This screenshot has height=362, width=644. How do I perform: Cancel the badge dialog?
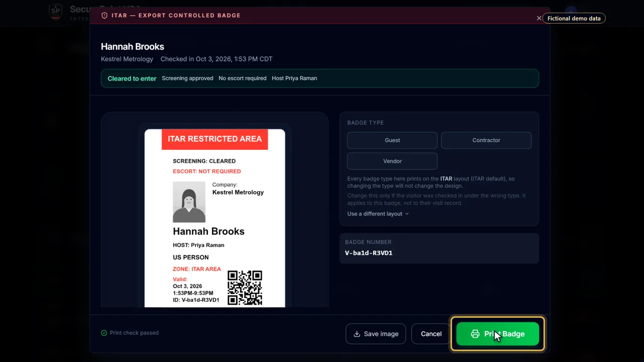pyautogui.click(x=431, y=334)
